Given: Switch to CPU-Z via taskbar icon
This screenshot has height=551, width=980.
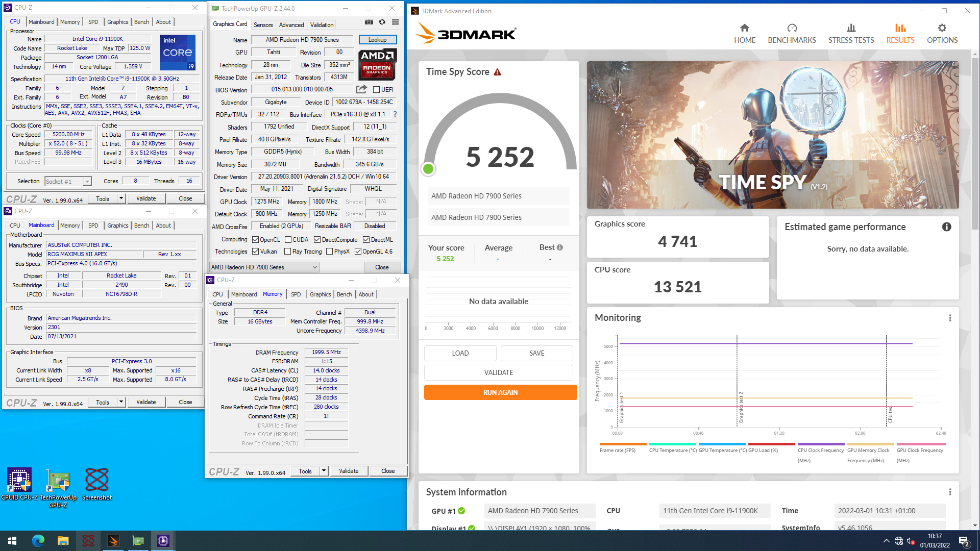Looking at the screenshot, I should [x=163, y=541].
